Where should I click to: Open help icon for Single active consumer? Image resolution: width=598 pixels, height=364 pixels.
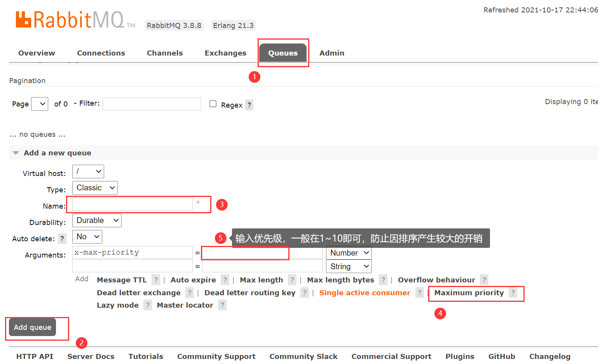click(419, 293)
